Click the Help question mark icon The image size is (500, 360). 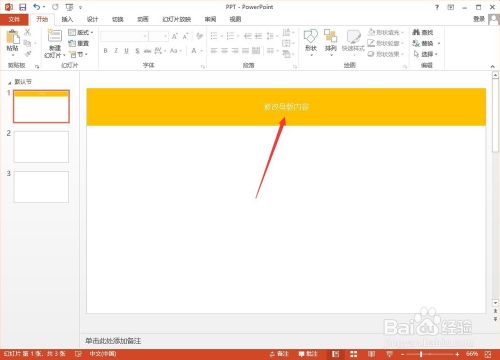point(437,7)
